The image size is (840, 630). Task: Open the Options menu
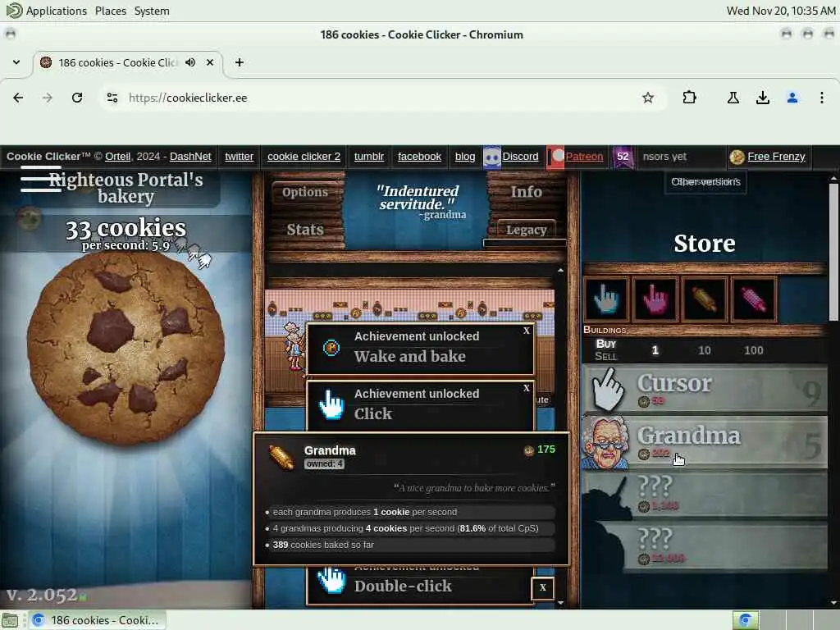coord(305,192)
